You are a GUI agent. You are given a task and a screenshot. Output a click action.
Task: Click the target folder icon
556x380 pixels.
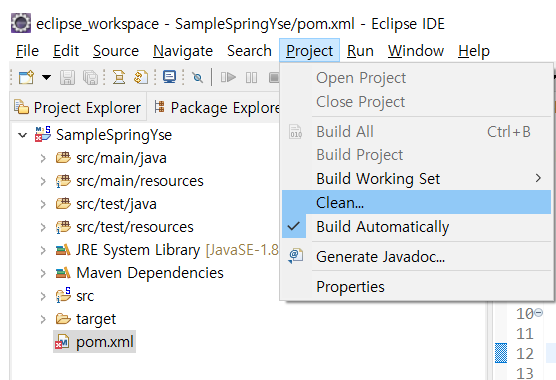(x=63, y=319)
